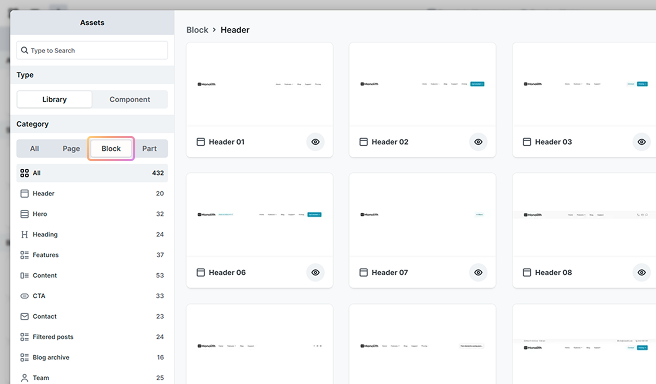
Task: Click the block icon next to Header 07
Action: click(x=364, y=272)
